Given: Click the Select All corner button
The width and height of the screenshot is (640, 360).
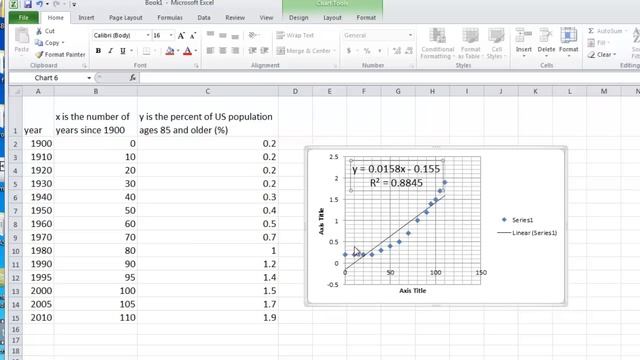Looking at the screenshot, I should click(x=16, y=91).
